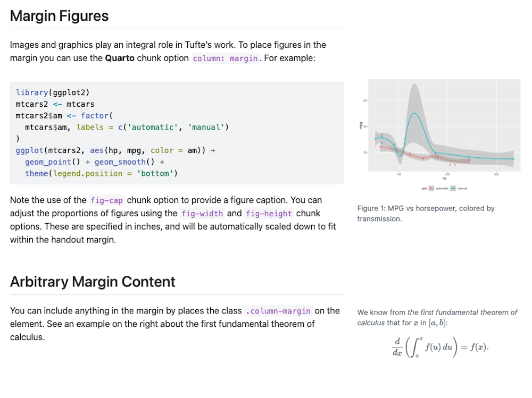The height and width of the screenshot is (398, 532).
Task: Open the MPG vs horsepower plot
Action: click(443, 128)
